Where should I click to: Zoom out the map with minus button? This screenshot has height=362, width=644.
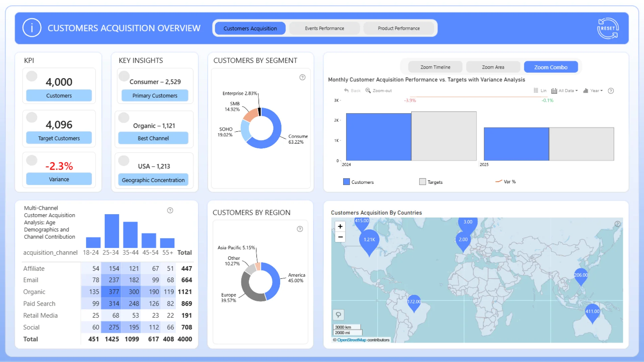pyautogui.click(x=340, y=237)
